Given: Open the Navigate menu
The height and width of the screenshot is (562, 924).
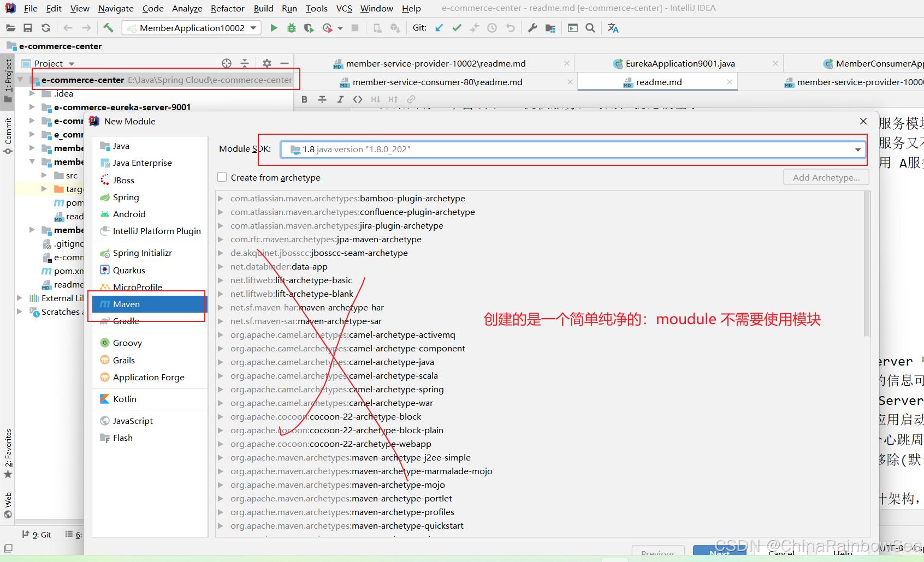Looking at the screenshot, I should [x=116, y=8].
